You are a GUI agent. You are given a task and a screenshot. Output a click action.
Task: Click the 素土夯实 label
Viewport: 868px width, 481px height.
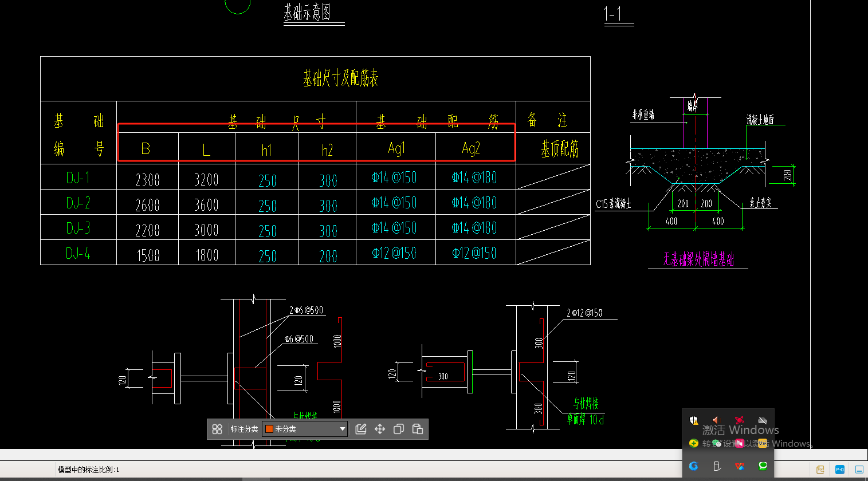click(x=760, y=203)
